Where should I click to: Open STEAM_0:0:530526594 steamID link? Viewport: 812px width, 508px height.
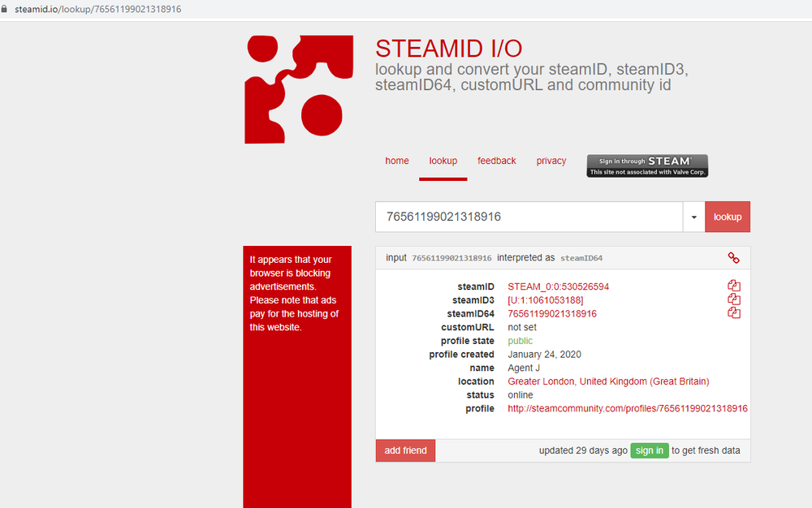[559, 286]
